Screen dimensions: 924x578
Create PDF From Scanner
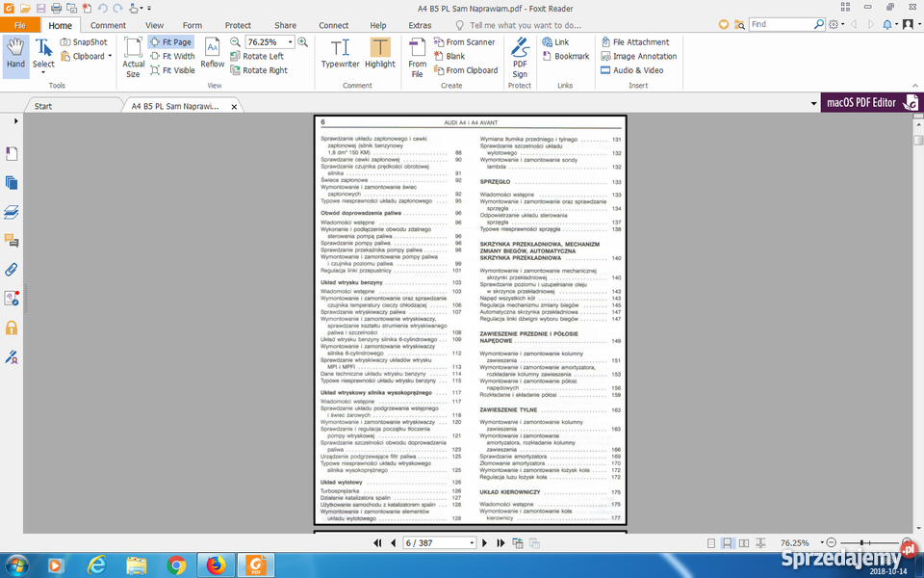(464, 41)
